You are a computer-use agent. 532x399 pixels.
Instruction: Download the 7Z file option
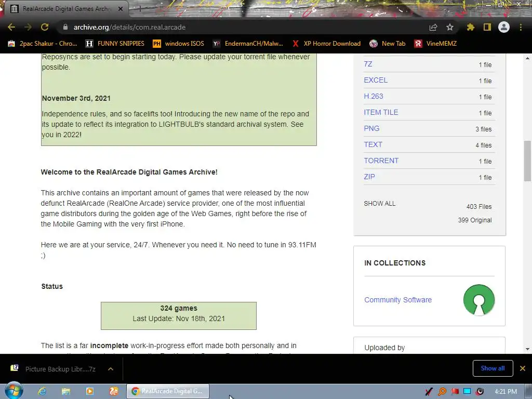pos(368,64)
